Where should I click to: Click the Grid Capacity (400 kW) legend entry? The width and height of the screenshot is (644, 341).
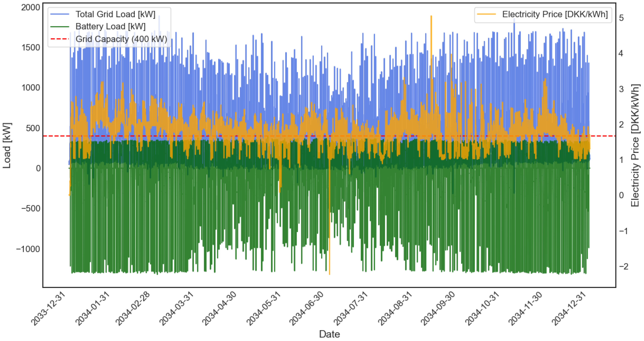[x=121, y=39]
